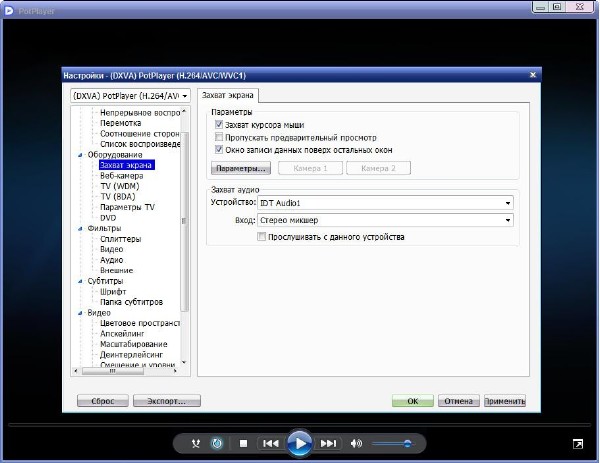The height and width of the screenshot is (463, 600).
Task: Open the Устройство dropdown with IDT Audio1
Action: click(x=385, y=203)
